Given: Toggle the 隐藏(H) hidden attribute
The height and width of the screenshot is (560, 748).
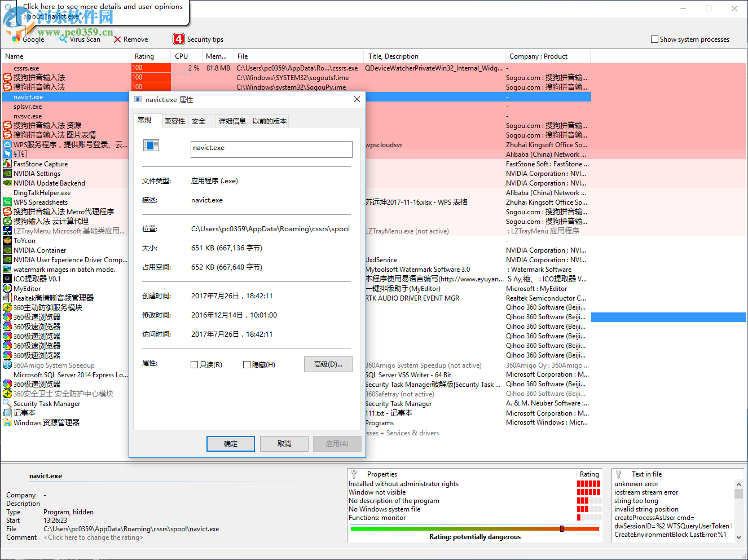Looking at the screenshot, I should click(x=247, y=364).
